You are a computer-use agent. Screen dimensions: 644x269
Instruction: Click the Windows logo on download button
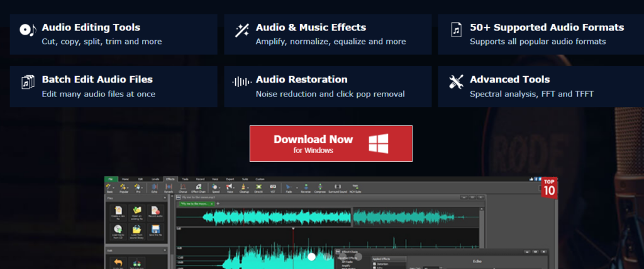tap(378, 144)
